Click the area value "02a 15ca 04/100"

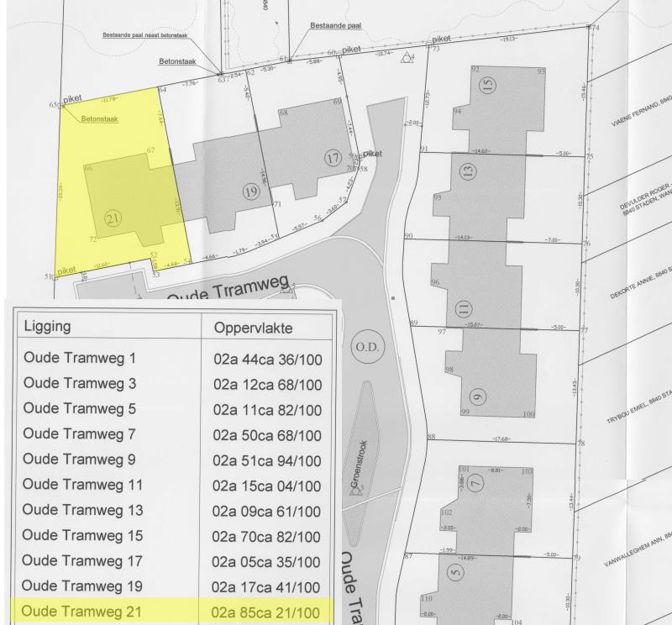(x=267, y=486)
